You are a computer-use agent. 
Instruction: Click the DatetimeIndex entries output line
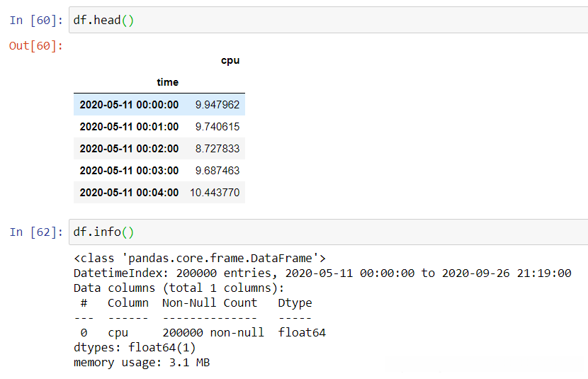pos(322,273)
